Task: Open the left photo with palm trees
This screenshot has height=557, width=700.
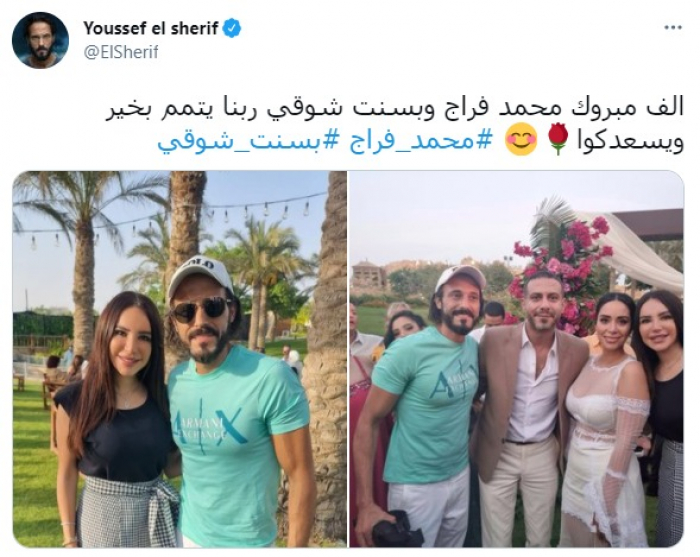Action: click(x=180, y=359)
